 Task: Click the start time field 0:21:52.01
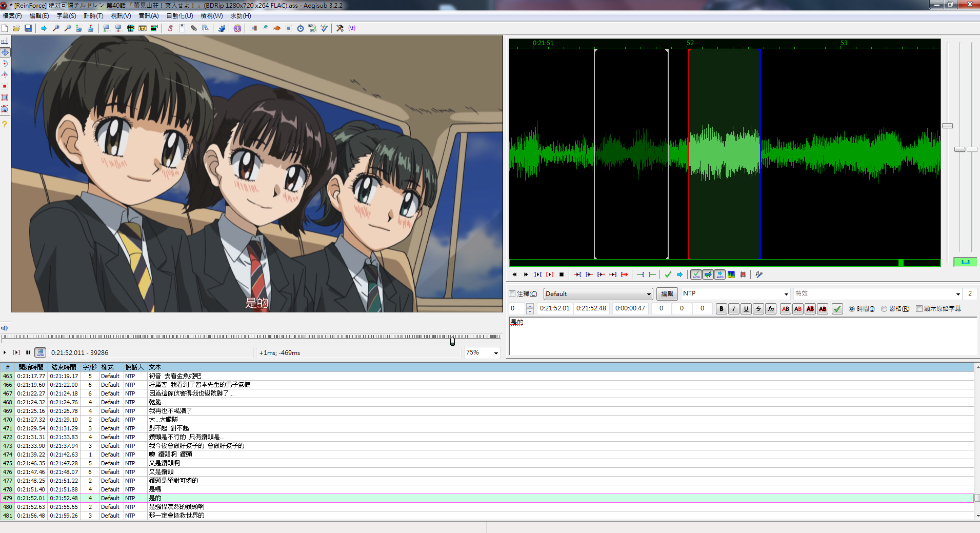(555, 309)
